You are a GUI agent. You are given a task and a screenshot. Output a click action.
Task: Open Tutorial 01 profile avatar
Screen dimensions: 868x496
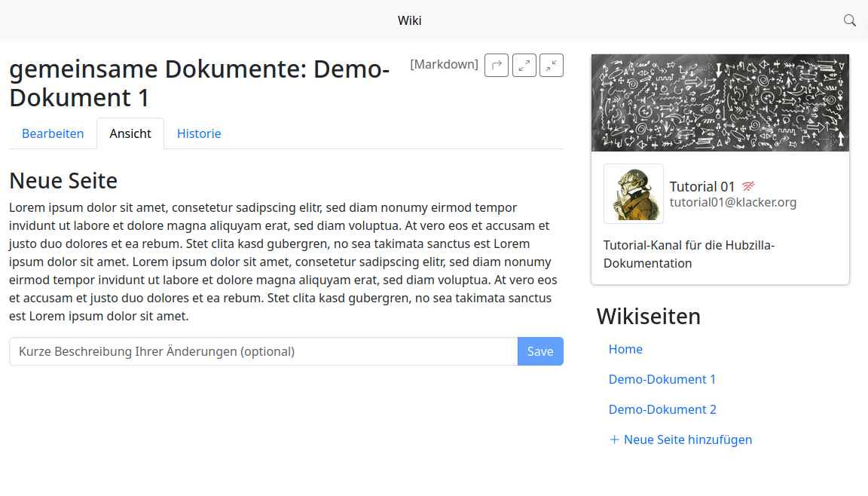tap(634, 194)
